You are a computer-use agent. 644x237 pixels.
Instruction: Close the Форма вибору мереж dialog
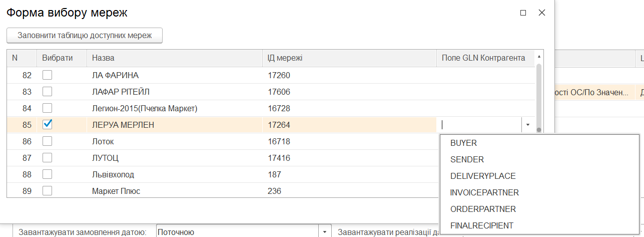click(541, 13)
